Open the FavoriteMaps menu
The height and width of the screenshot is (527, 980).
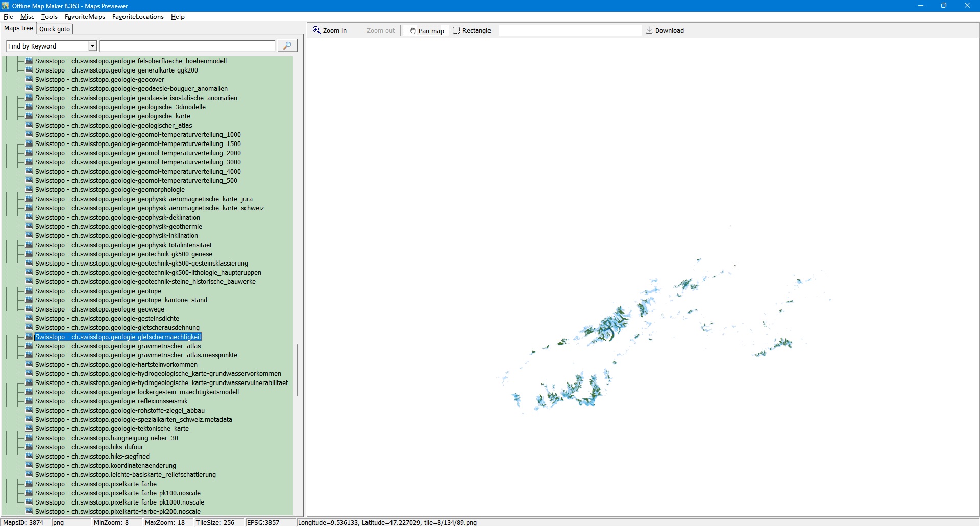[x=85, y=17]
